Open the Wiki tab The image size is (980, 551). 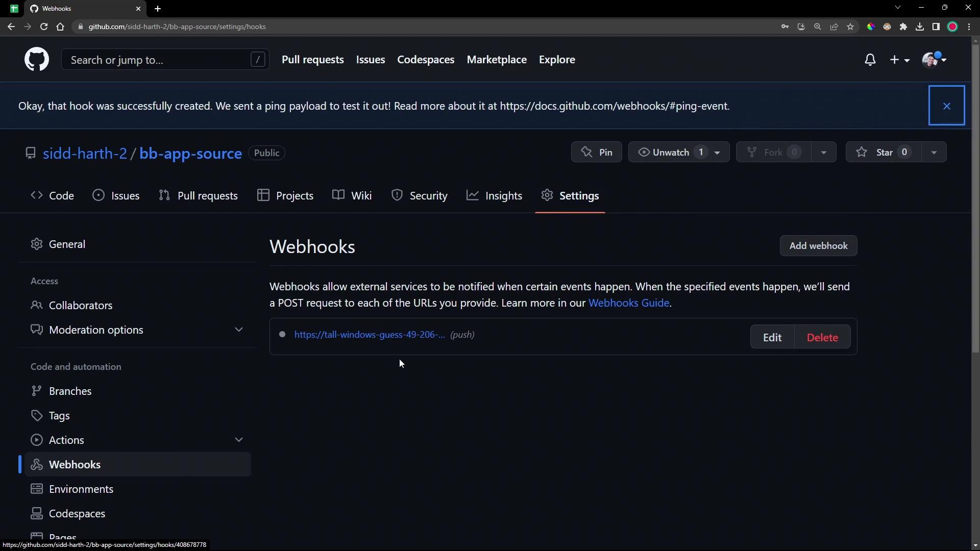(352, 195)
